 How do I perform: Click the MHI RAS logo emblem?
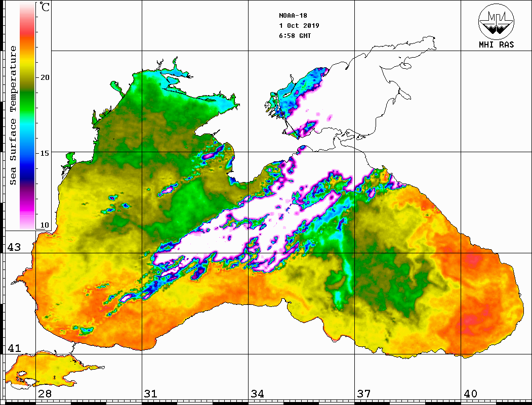496,21
